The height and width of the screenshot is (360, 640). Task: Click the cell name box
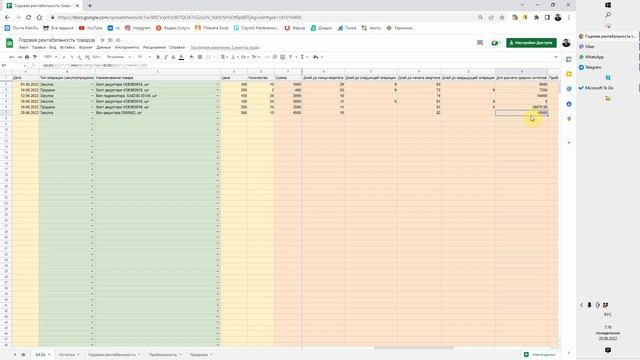12,65
